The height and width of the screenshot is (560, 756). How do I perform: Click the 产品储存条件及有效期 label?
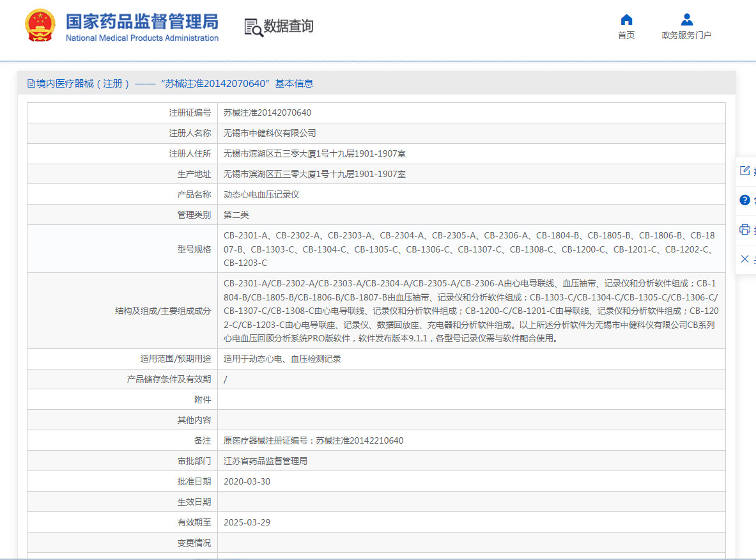pos(169,379)
